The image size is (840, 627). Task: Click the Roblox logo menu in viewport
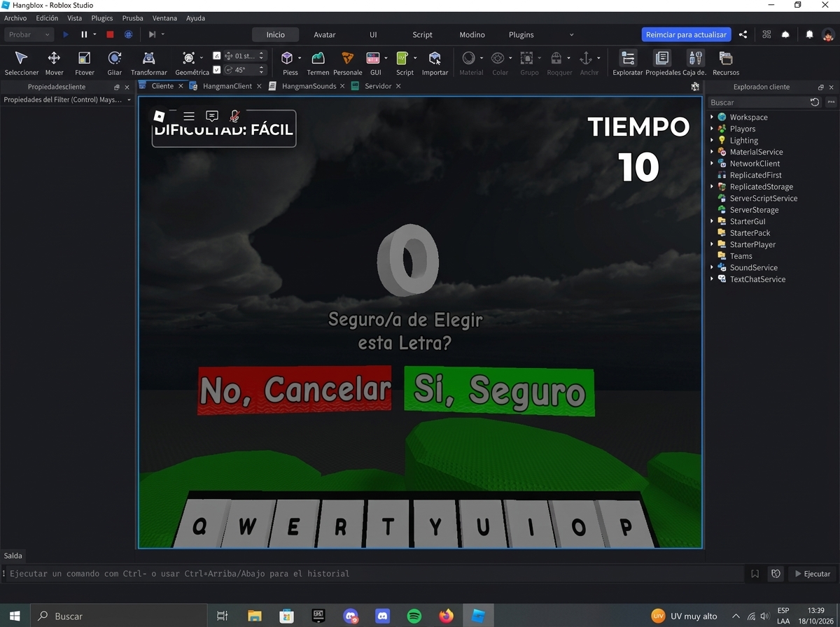coord(160,116)
